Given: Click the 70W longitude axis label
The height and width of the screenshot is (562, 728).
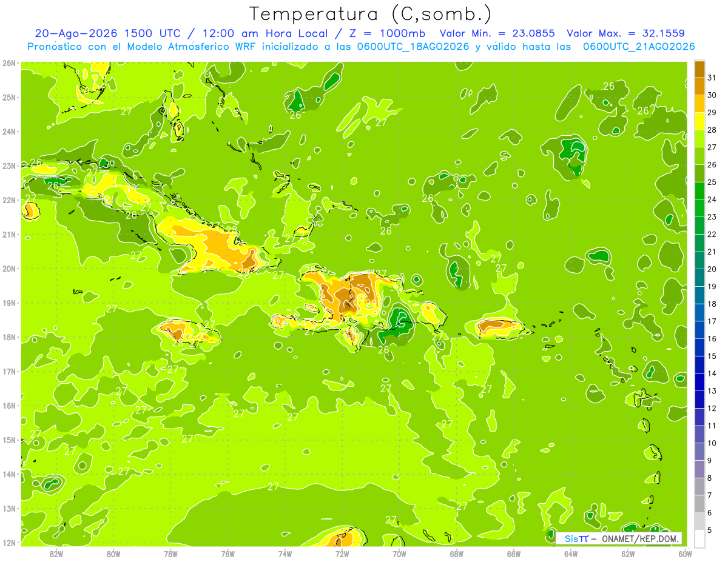Looking at the screenshot, I should coord(399,554).
